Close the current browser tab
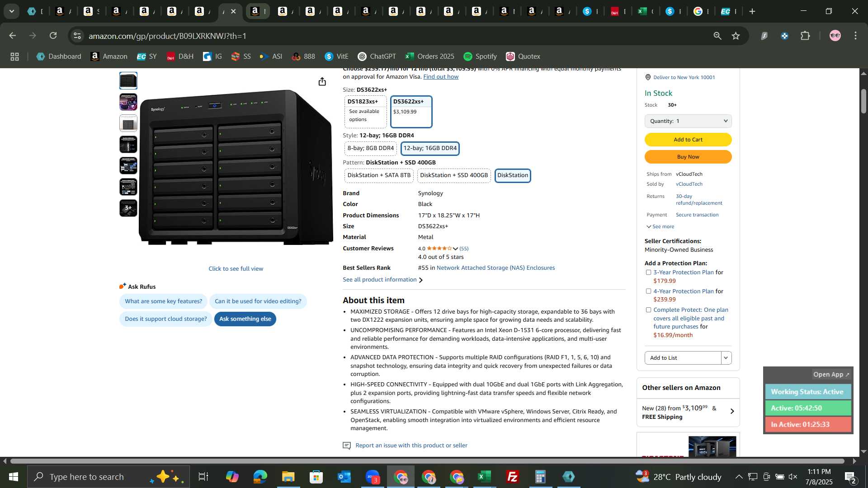The height and width of the screenshot is (488, 868). pyautogui.click(x=233, y=12)
